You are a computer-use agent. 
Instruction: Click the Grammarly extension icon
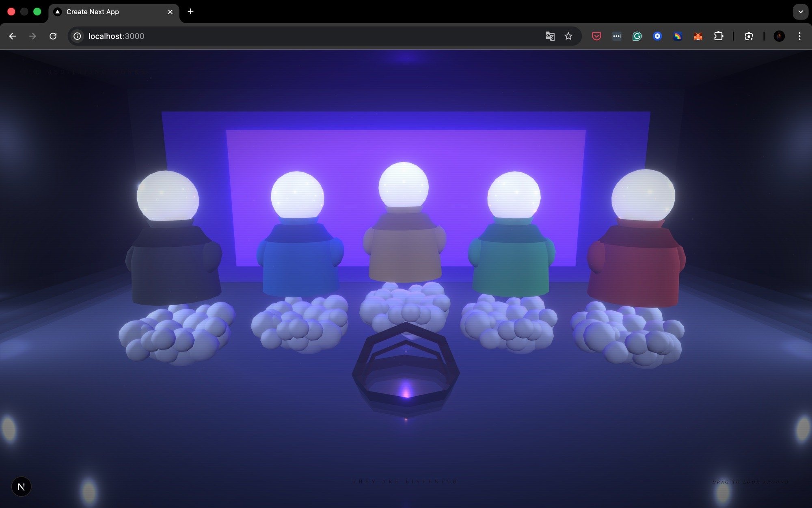[x=637, y=36]
